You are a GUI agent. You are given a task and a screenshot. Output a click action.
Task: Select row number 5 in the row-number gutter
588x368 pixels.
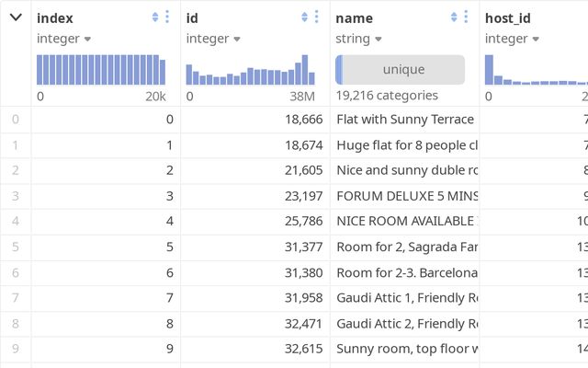click(16, 247)
